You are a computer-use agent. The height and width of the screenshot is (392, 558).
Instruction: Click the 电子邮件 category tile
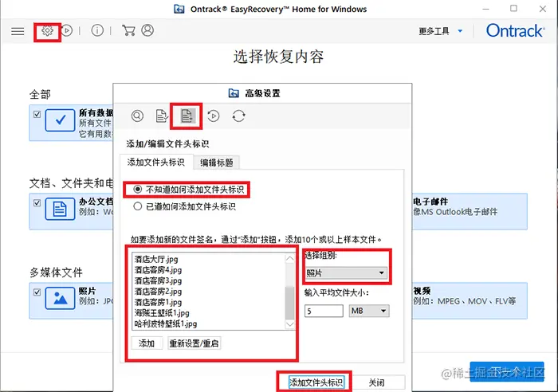[x=470, y=211]
